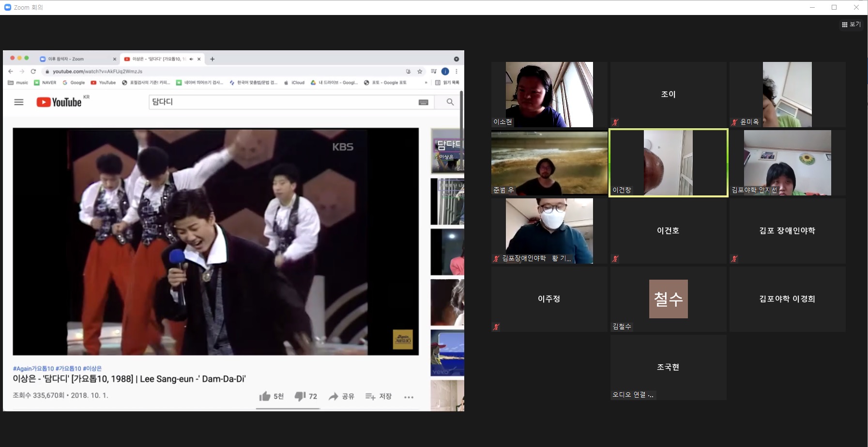Click the browser forward arrow
Image resolution: width=868 pixels, height=447 pixels.
[x=22, y=72]
